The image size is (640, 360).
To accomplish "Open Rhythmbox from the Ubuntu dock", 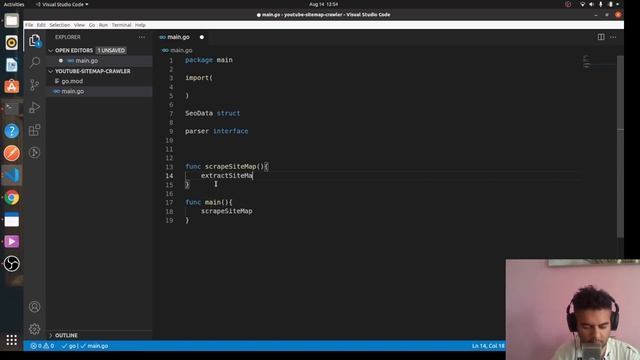I will coord(11,42).
